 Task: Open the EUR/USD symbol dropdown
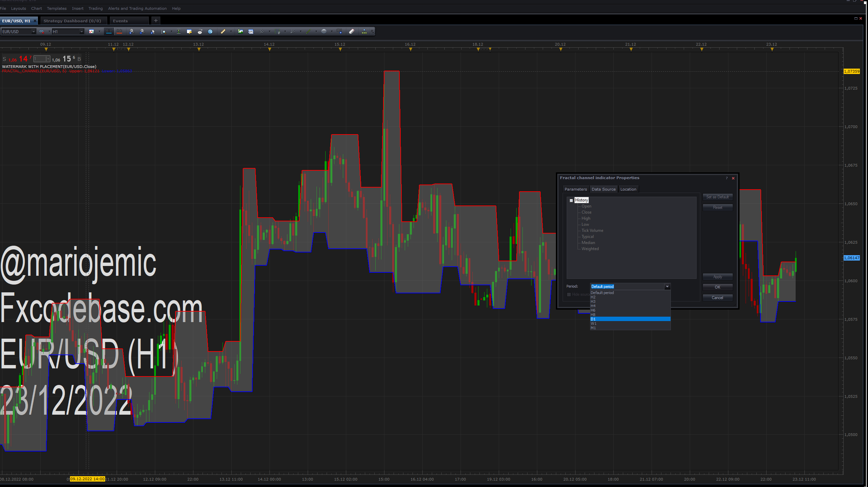[33, 31]
